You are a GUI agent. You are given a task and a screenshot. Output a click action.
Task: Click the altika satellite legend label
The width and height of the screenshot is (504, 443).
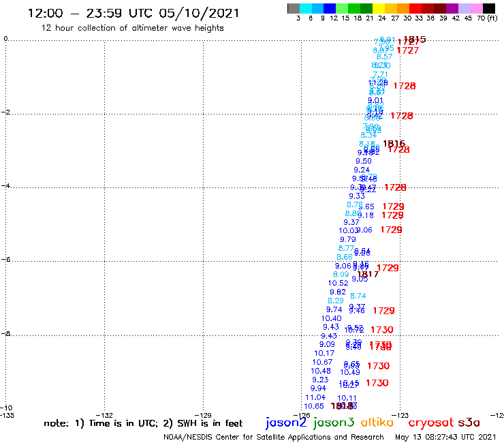(377, 423)
